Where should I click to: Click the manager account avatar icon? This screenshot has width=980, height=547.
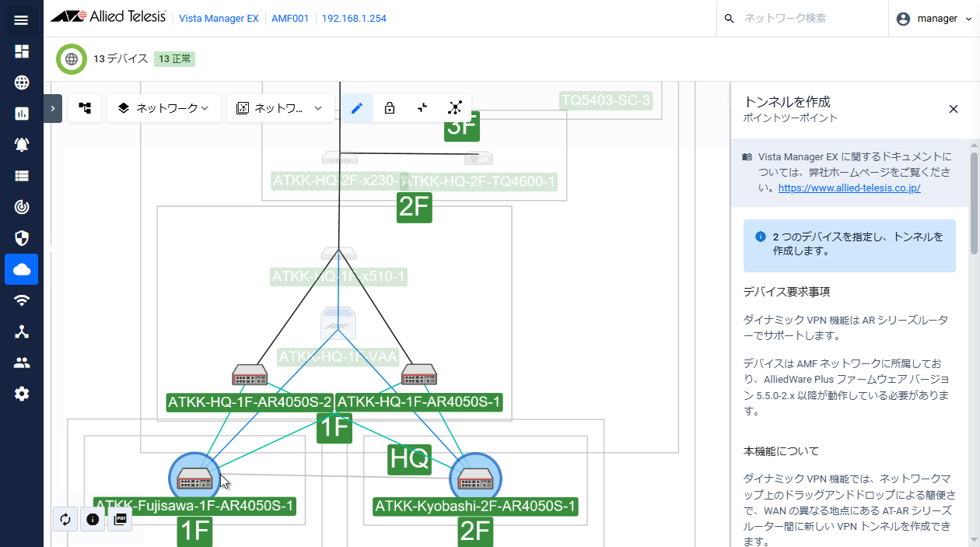903,19
